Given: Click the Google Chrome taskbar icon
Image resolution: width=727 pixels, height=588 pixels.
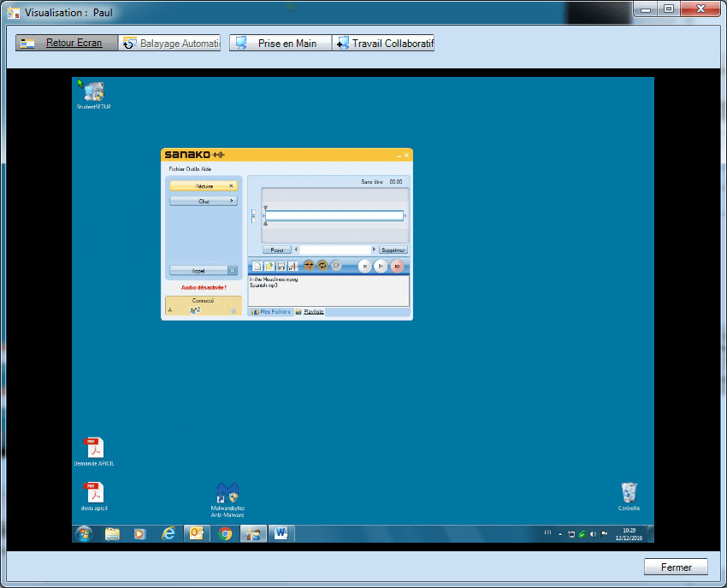Looking at the screenshot, I should click(x=225, y=534).
